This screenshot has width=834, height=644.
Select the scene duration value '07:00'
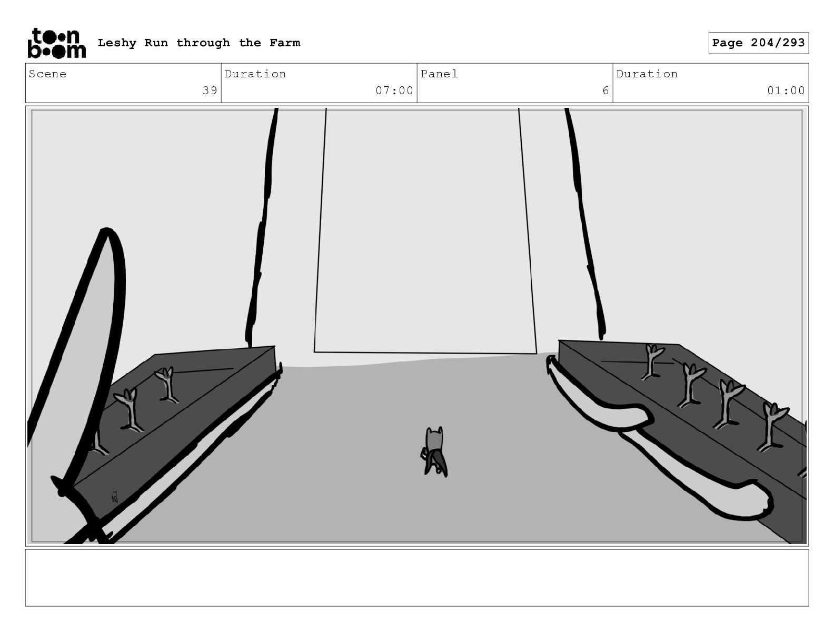pos(394,90)
